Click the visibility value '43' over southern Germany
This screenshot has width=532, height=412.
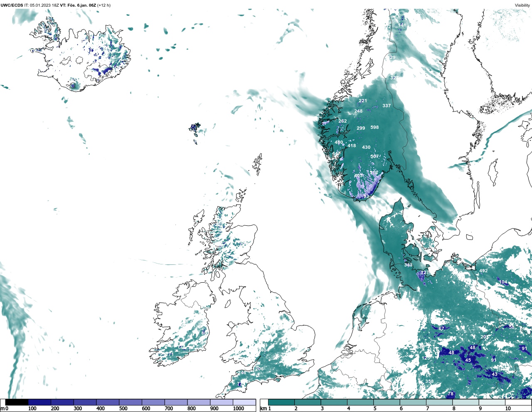[x=495, y=375]
